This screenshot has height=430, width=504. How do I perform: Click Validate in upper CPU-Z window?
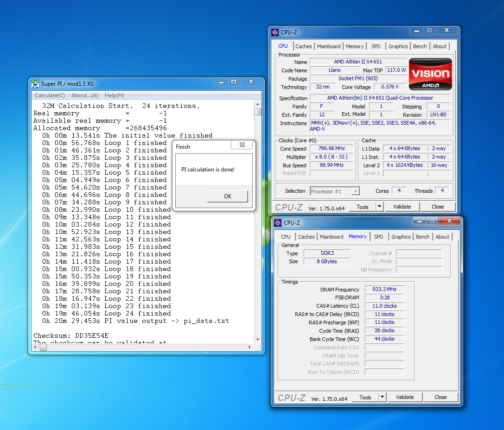click(x=402, y=207)
